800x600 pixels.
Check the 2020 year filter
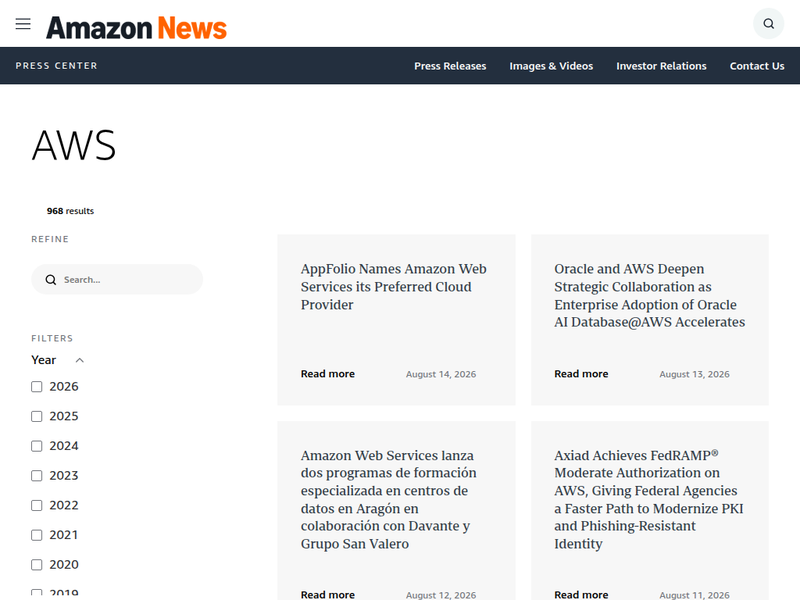(37, 564)
